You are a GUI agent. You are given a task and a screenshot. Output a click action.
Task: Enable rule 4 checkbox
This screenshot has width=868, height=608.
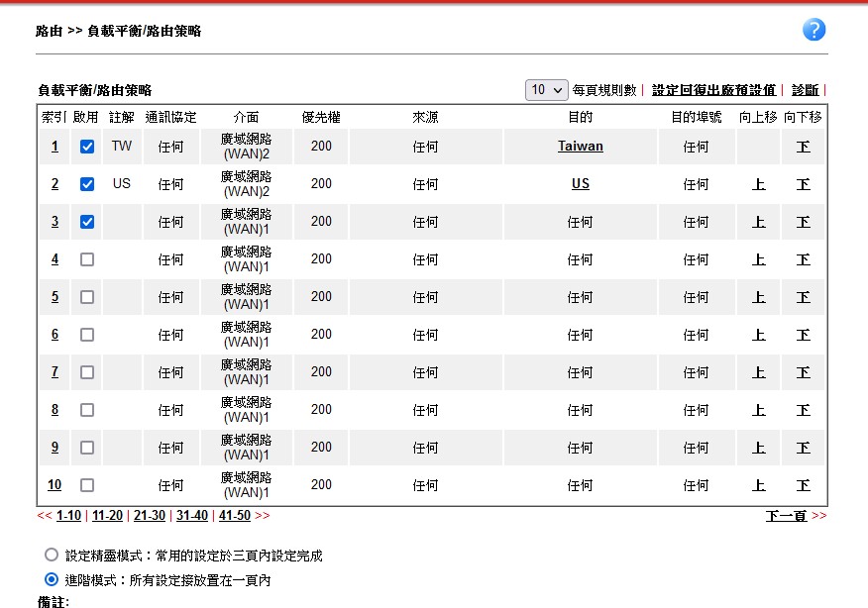tap(87, 259)
